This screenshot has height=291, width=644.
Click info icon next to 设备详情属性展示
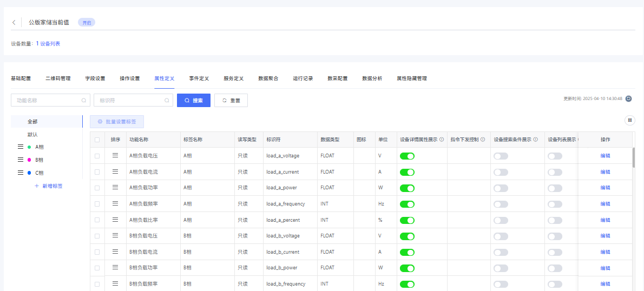[442, 140]
